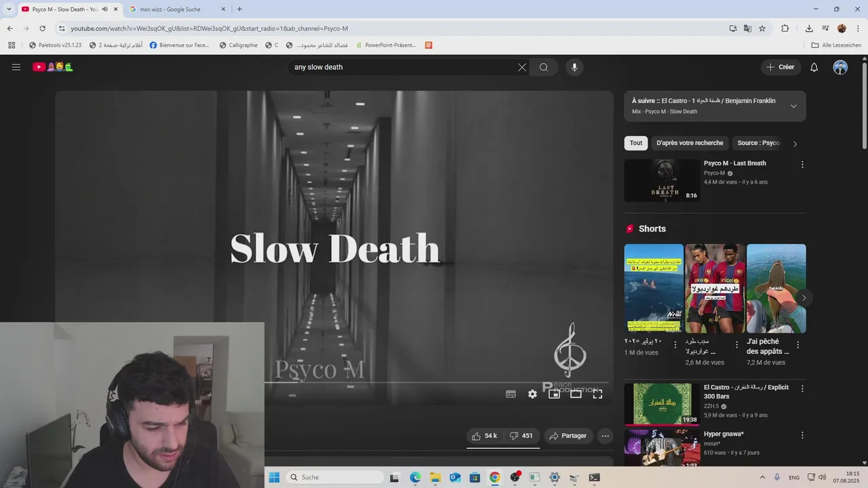Viewport: 868px width, 488px height.
Task: Run the search with the magnifier button
Action: tap(544, 67)
